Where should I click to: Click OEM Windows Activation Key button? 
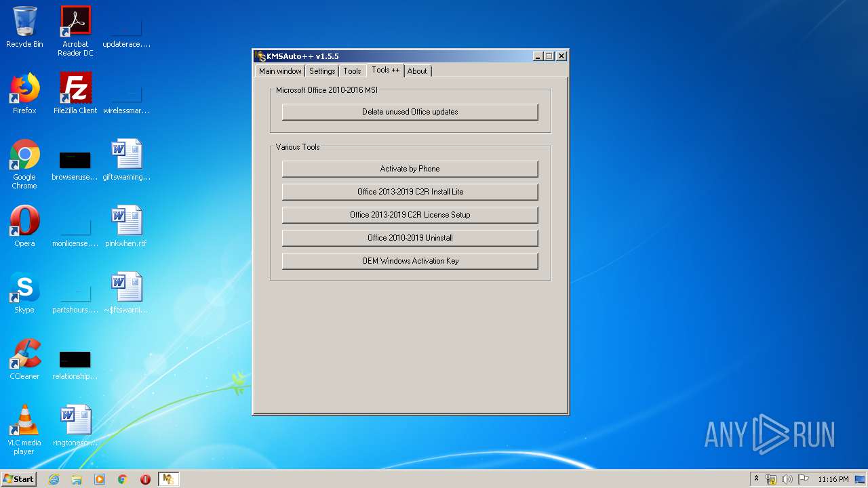[410, 261]
